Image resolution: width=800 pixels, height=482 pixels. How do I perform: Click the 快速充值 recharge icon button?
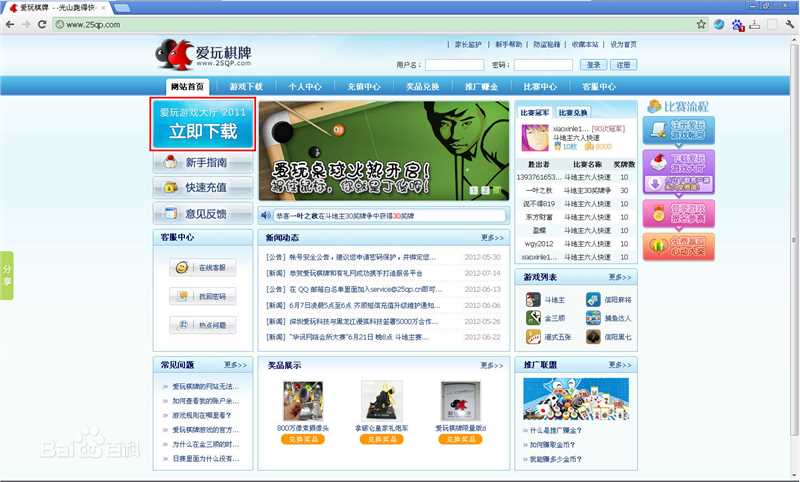[171, 187]
